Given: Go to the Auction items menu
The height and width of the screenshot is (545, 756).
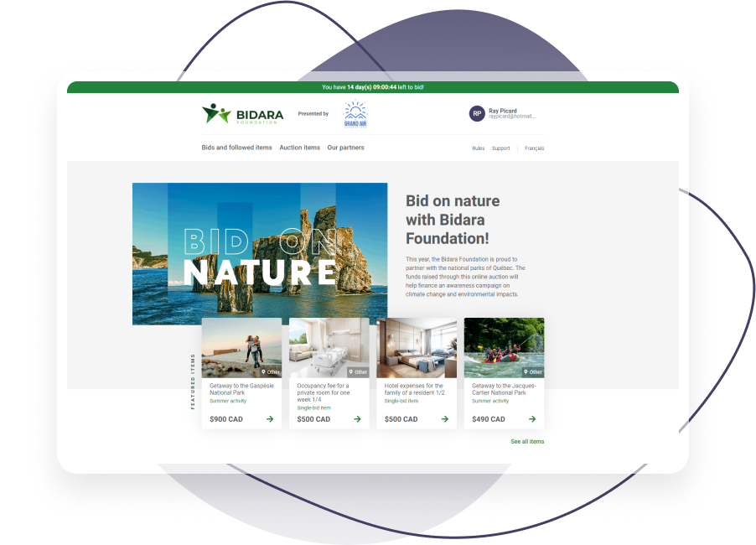Looking at the screenshot, I should 299,148.
